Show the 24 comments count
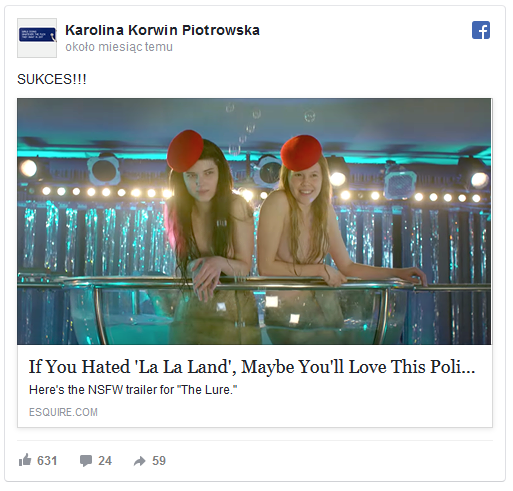The image size is (513, 491). click(x=105, y=461)
